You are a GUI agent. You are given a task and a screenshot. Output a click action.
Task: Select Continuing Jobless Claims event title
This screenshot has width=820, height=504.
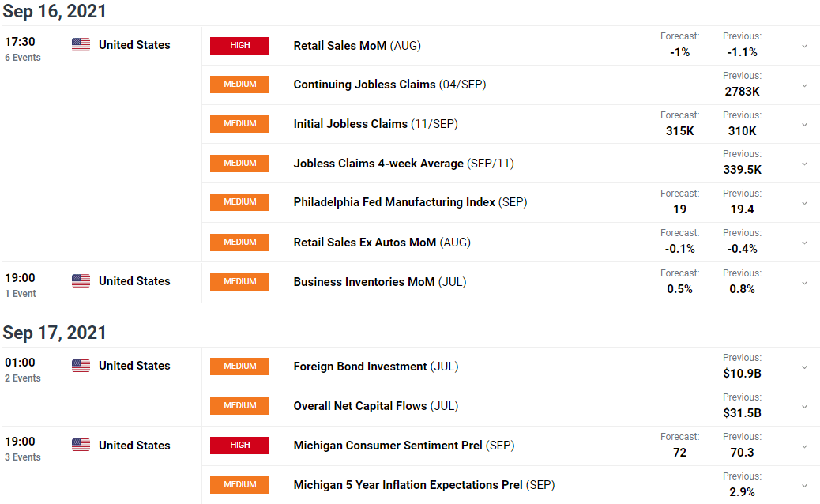(x=364, y=85)
